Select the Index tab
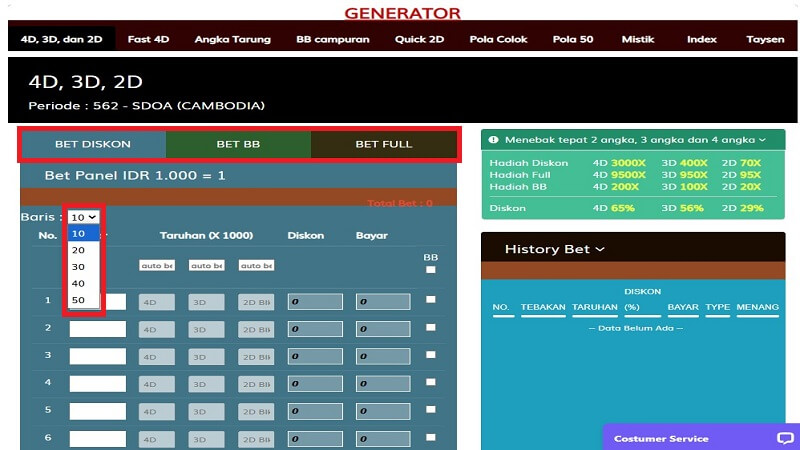Image resolution: width=800 pixels, height=450 pixels. 702,39
